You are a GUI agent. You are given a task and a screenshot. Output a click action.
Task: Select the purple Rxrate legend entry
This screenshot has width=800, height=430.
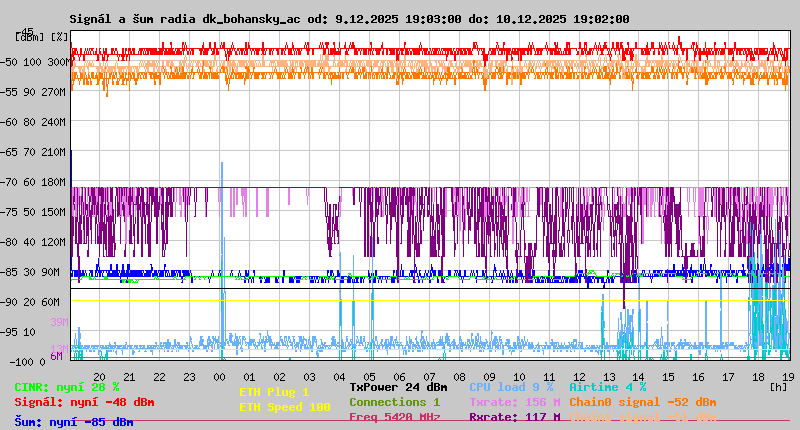[514, 417]
